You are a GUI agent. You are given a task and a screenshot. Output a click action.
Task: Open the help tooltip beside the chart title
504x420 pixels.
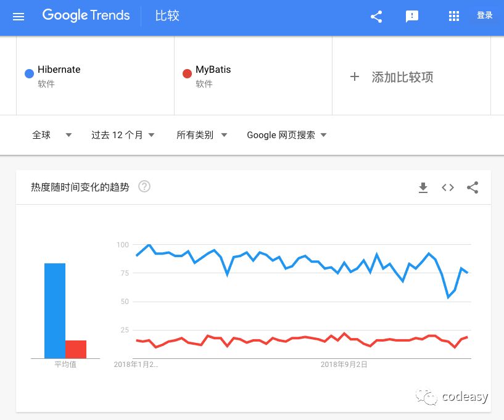tap(144, 186)
